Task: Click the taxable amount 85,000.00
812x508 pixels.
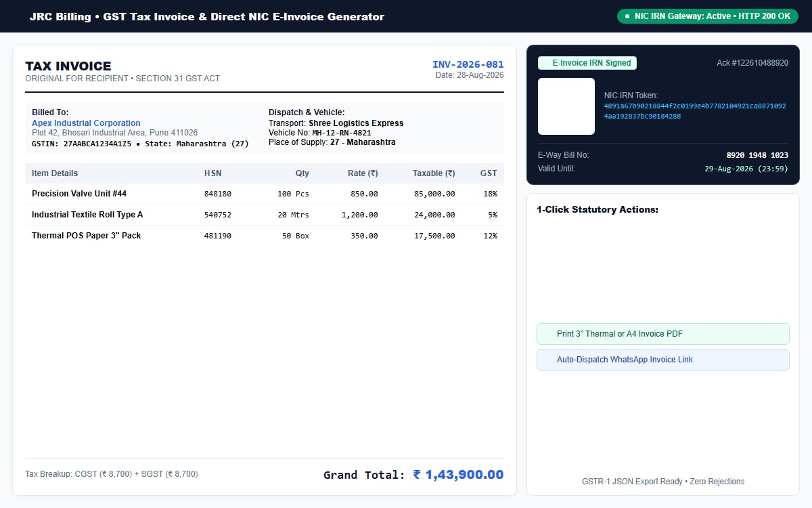Action: coord(434,194)
